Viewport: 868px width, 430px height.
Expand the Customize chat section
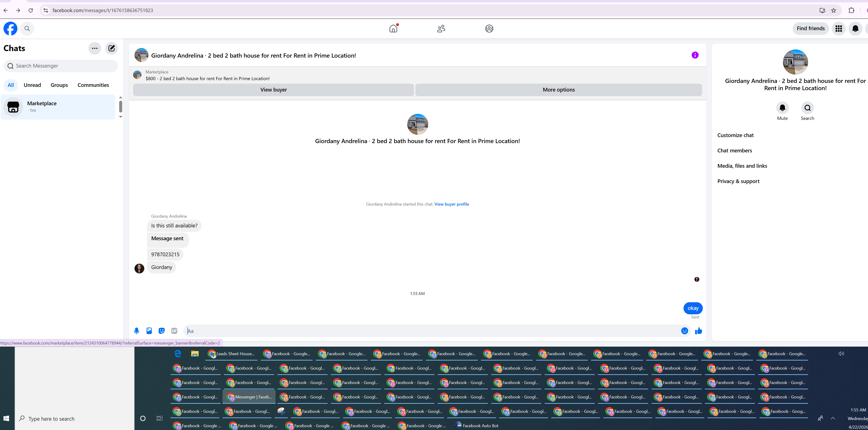click(735, 135)
